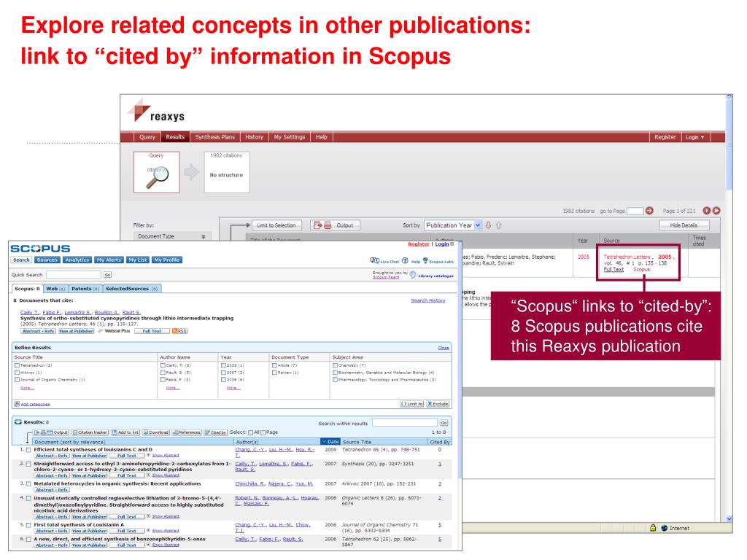Image resolution: width=747 pixels, height=560 pixels.
Task: Jump to last page in Reaxys results
Action: point(716,211)
